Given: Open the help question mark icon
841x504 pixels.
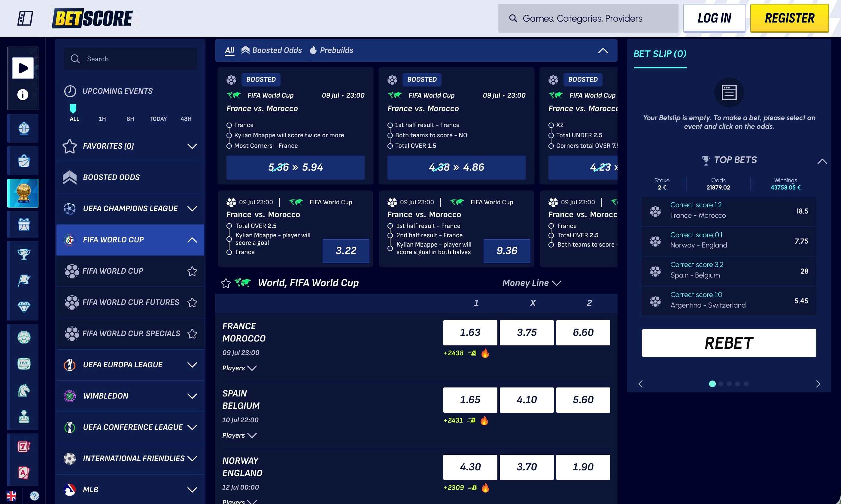Looking at the screenshot, I should [x=34, y=496].
